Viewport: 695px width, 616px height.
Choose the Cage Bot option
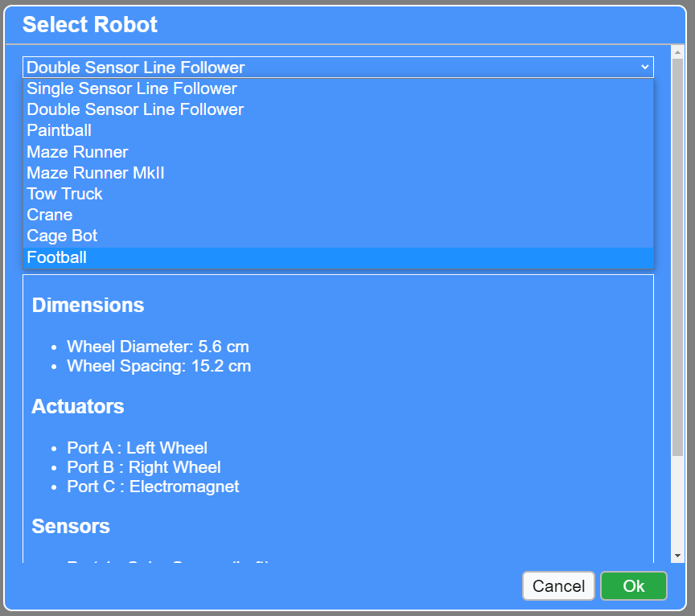click(x=62, y=236)
